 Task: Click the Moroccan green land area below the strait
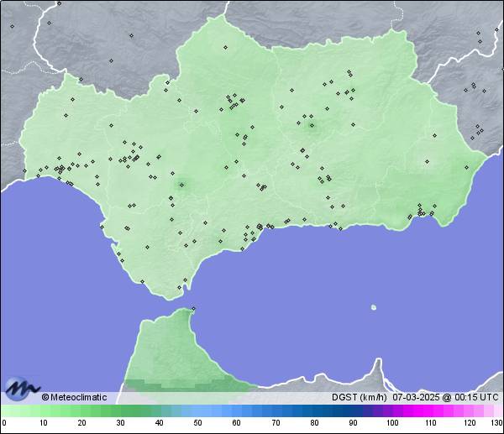tap(168, 353)
